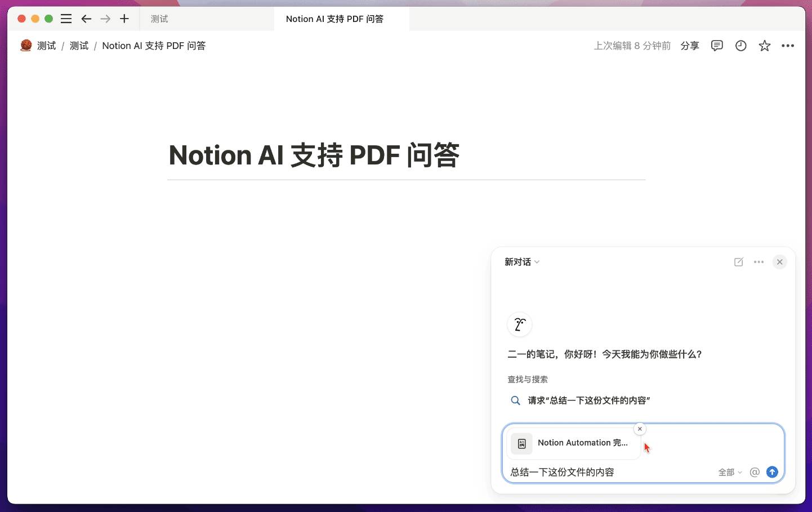Close the AI chat panel
The width and height of the screenshot is (812, 512).
click(780, 262)
